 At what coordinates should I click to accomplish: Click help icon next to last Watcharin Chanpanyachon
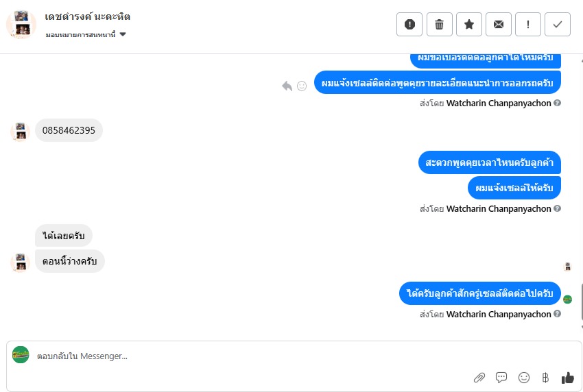(557, 314)
